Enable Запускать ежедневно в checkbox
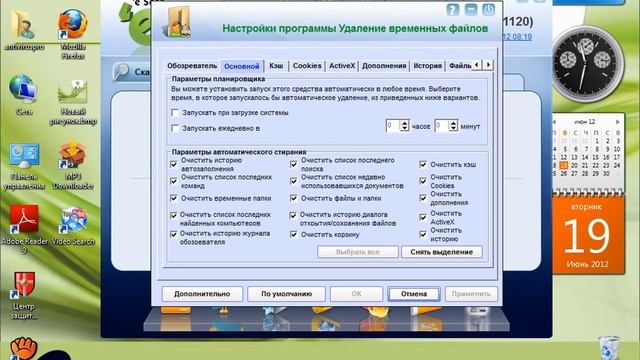Viewport: 640px width, 360px height. tap(175, 128)
